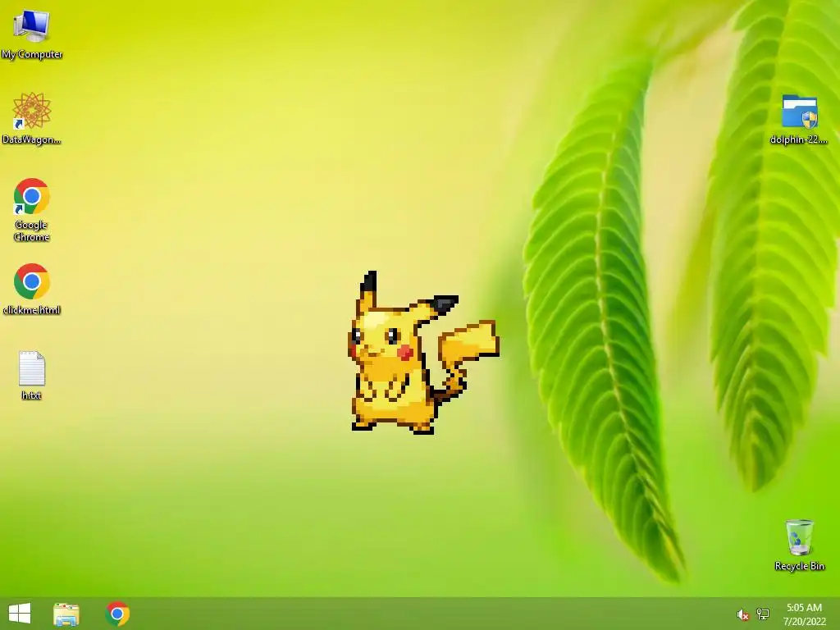Open the clock showing 5:05 AM
The width and height of the screenshot is (840, 630).
tap(804, 614)
